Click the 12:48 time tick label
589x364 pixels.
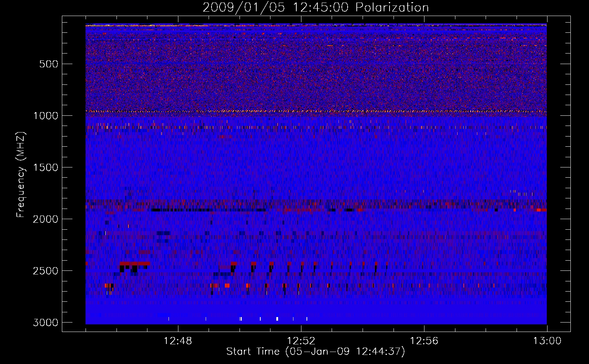pyautogui.click(x=178, y=341)
